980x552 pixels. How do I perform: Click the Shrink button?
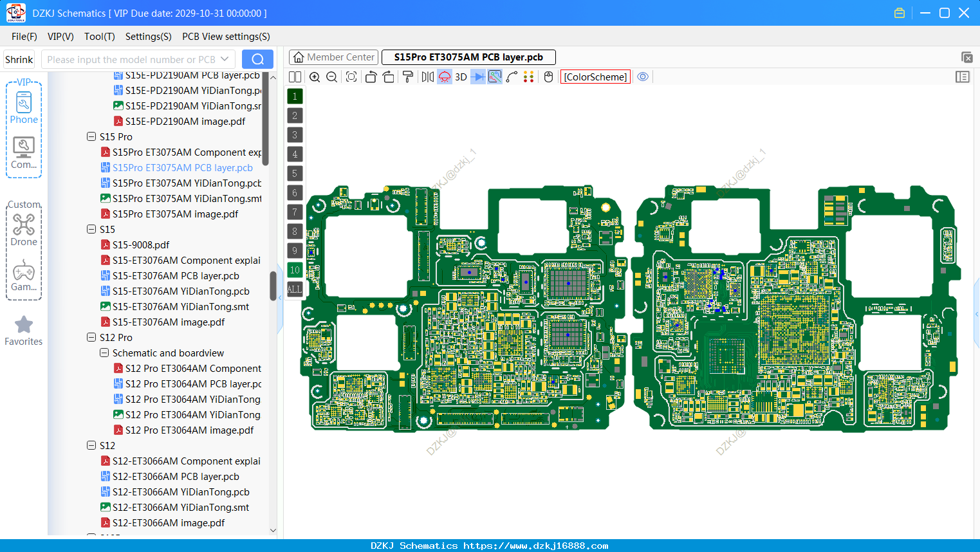19,59
